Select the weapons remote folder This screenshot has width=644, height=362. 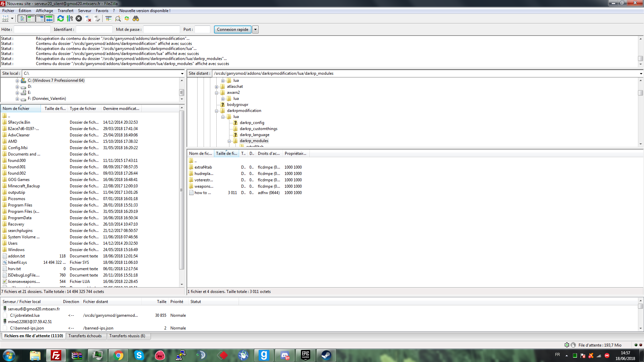coord(204,186)
